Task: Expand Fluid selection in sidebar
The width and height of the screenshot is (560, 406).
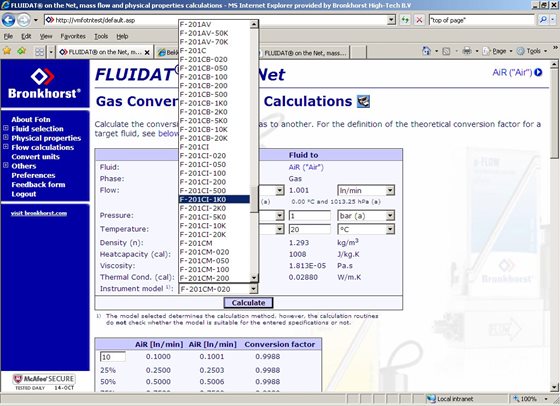Action: point(6,128)
